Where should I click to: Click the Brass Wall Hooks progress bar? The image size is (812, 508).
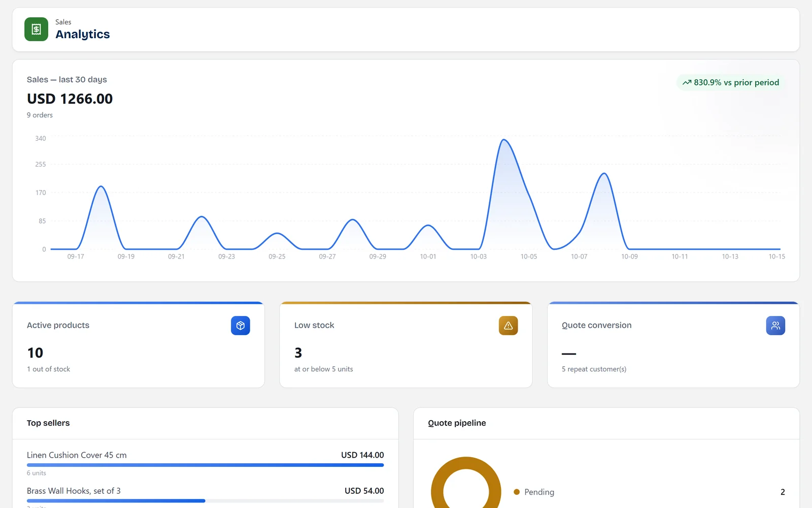click(x=205, y=501)
